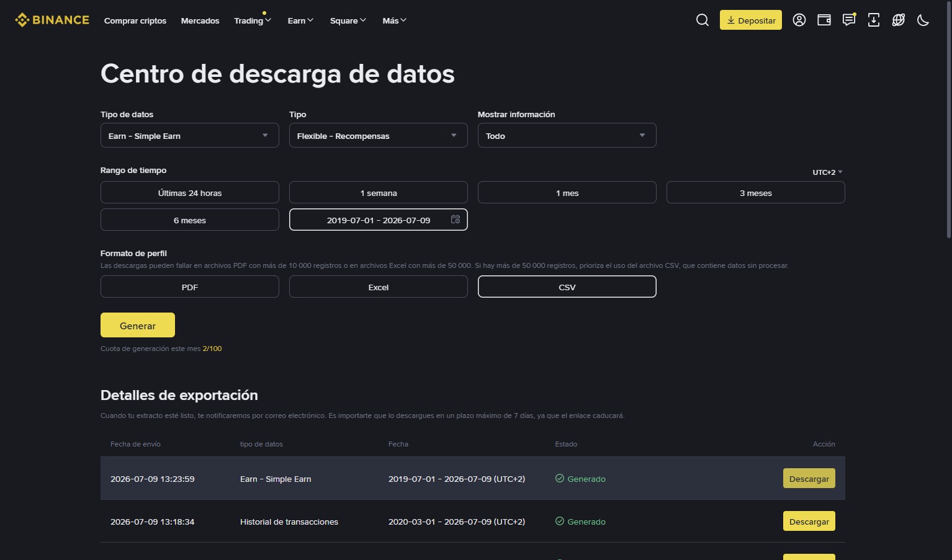952x560 pixels.
Task: Click the Depositar button
Action: click(x=751, y=20)
